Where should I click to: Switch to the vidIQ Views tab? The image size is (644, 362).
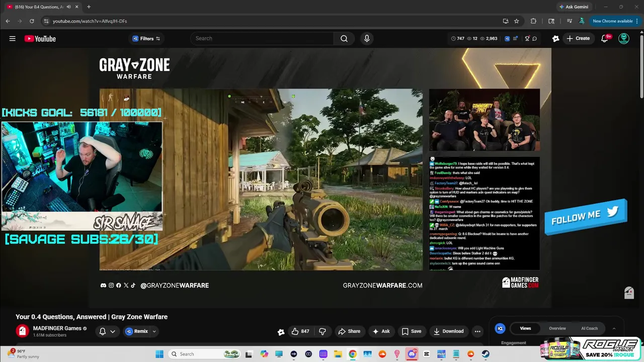[x=525, y=328]
